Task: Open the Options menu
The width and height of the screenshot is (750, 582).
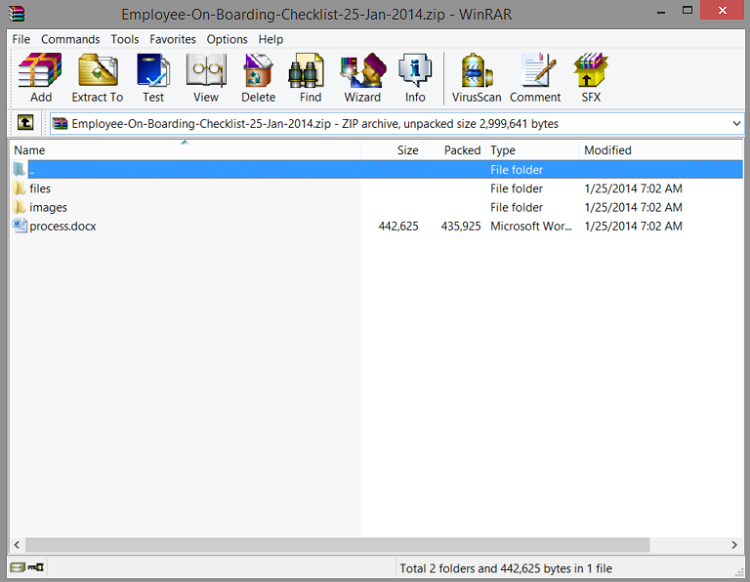Action: (x=227, y=39)
